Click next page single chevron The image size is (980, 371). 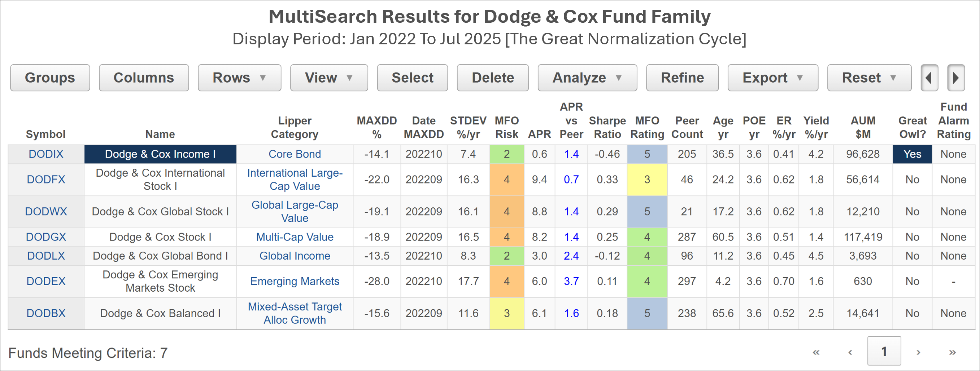918,352
